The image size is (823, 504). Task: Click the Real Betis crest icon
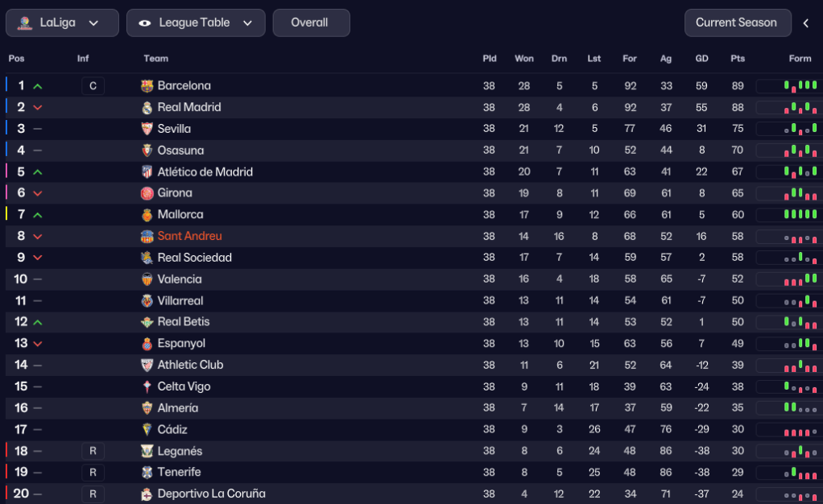(x=147, y=322)
